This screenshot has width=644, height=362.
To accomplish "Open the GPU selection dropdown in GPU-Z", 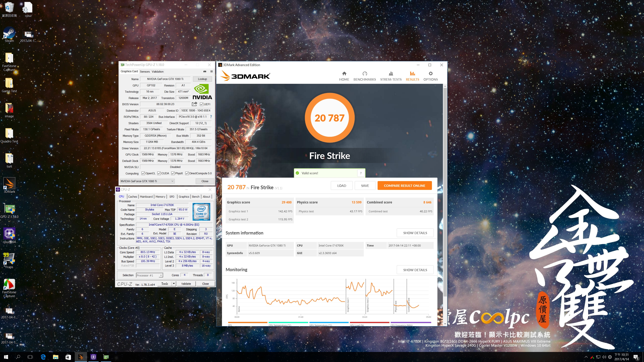I will point(147,181).
